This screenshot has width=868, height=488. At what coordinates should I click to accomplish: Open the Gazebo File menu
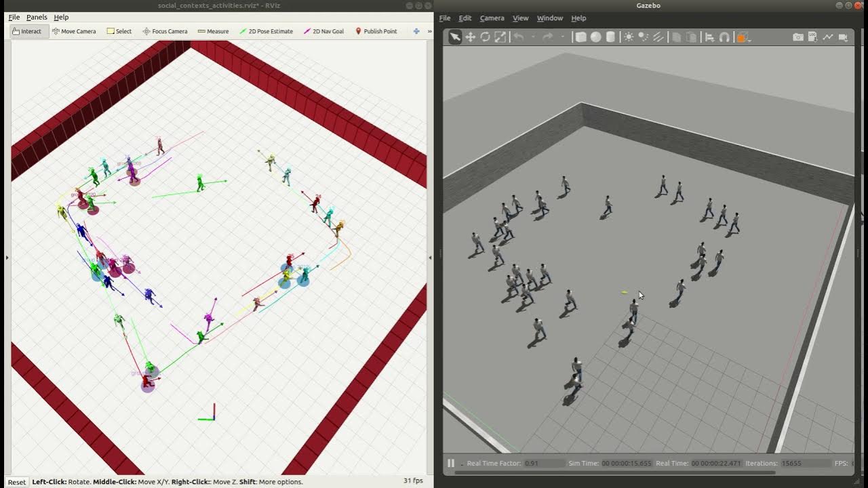tap(445, 18)
